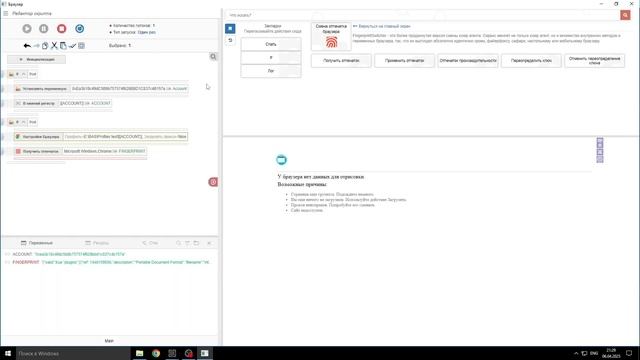
Task: Open script search with magnifier icon
Action: point(213,57)
